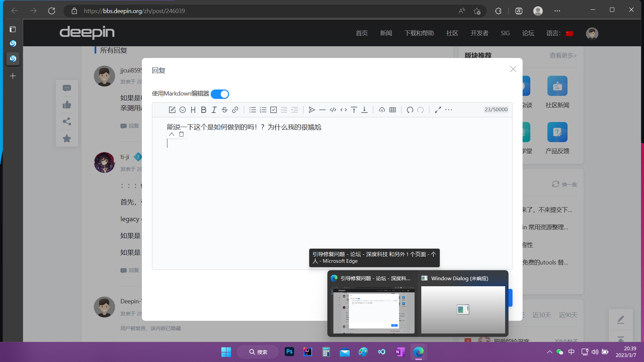Insert hyperlink in reply editor
Image resolution: width=644 pixels, height=362 pixels.
click(x=235, y=110)
